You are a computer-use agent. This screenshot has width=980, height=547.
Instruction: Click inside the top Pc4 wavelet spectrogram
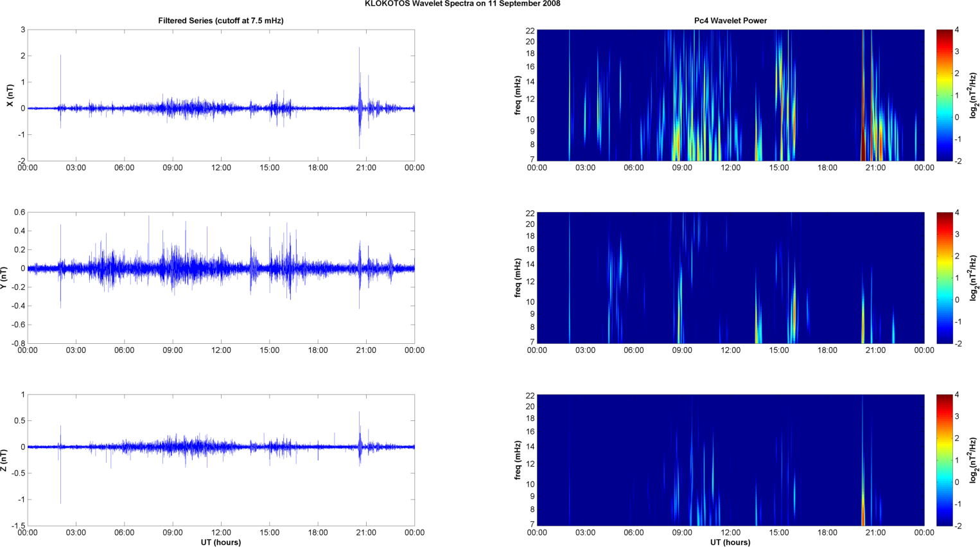(x=730, y=95)
